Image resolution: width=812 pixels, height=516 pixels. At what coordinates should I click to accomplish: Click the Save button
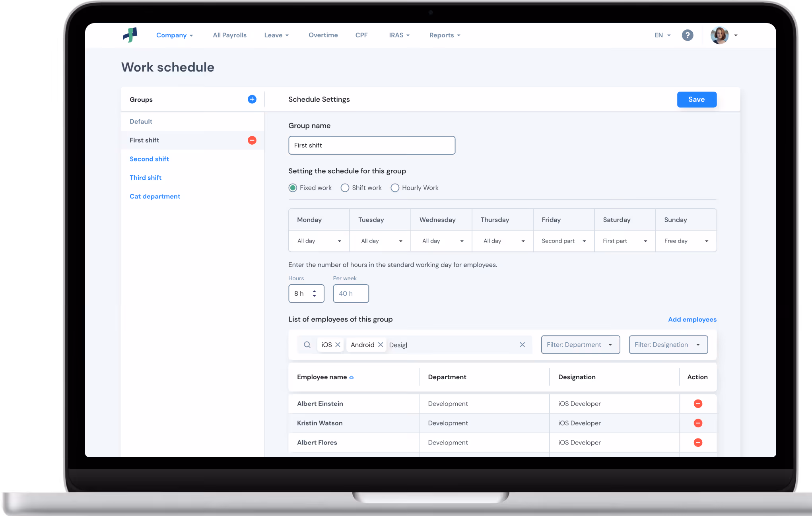(697, 99)
